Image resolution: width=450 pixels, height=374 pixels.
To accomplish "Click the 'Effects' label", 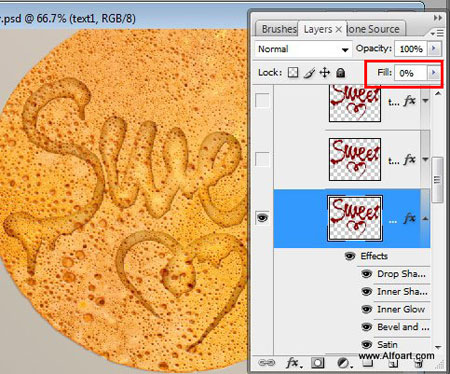I will 374,256.
